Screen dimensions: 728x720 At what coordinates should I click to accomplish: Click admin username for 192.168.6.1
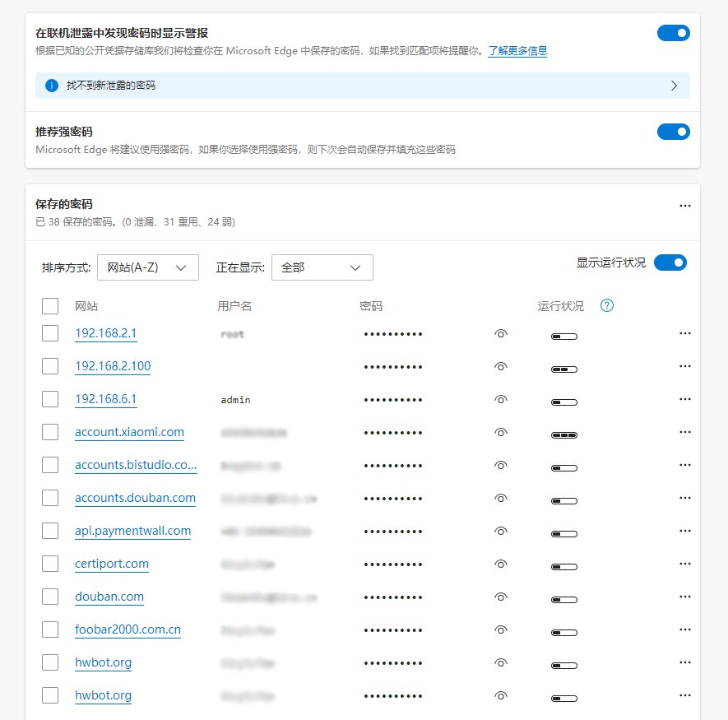coord(235,400)
